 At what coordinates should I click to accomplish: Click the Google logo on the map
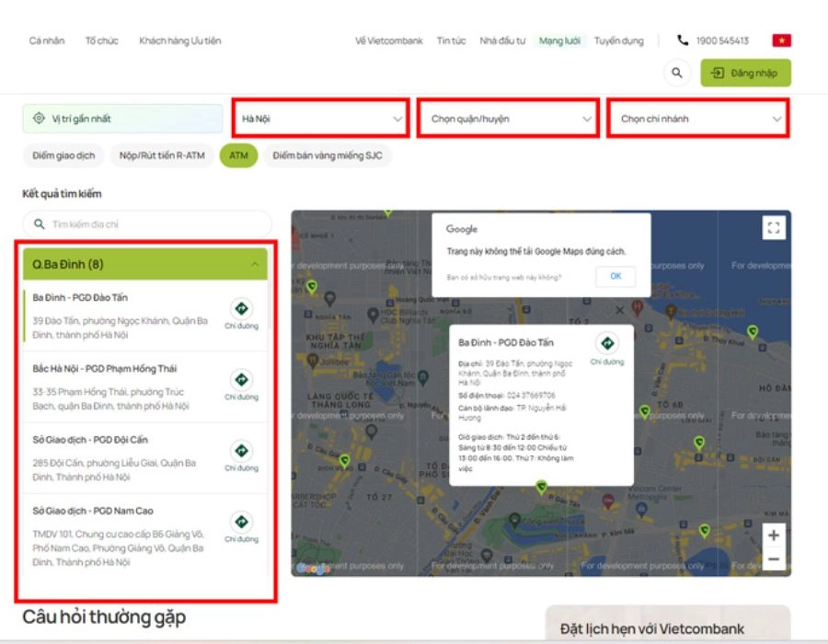click(x=312, y=568)
